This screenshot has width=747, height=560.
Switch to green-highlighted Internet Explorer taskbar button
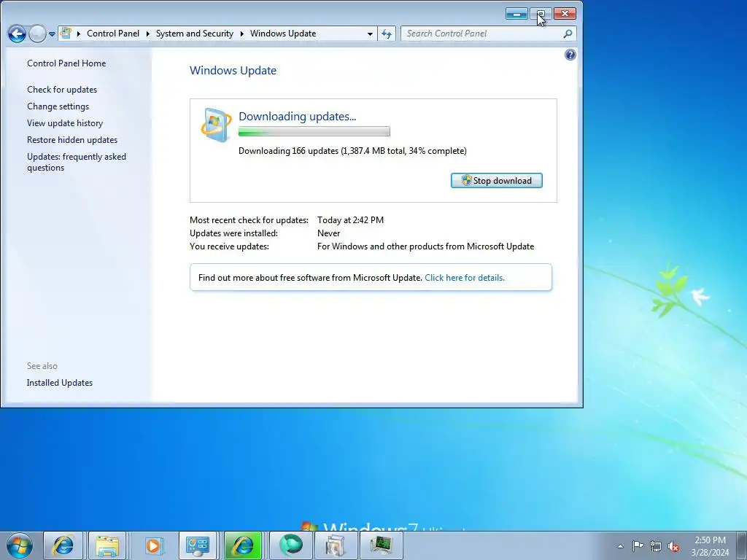coord(242,545)
